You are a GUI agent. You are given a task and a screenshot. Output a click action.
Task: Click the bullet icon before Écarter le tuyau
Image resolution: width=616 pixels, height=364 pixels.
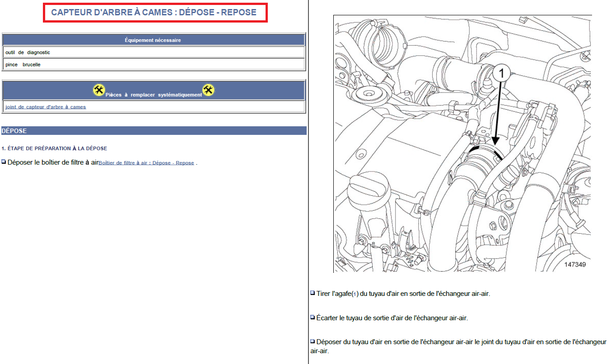click(x=313, y=317)
